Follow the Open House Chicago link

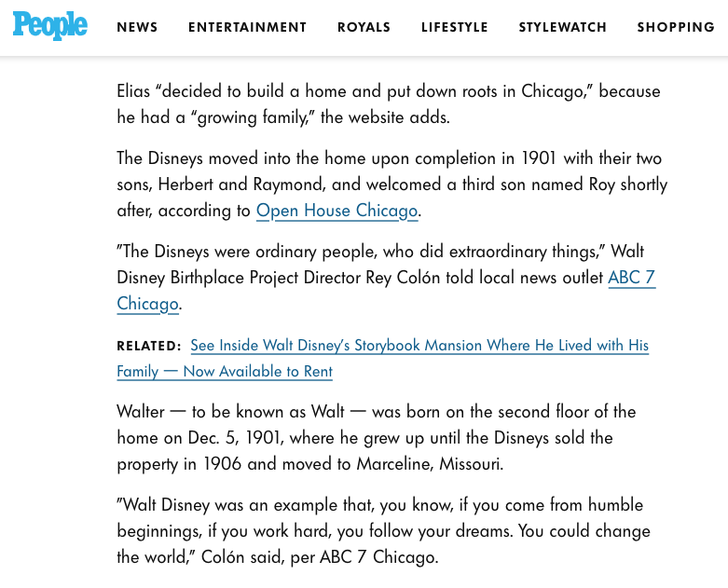point(337,211)
